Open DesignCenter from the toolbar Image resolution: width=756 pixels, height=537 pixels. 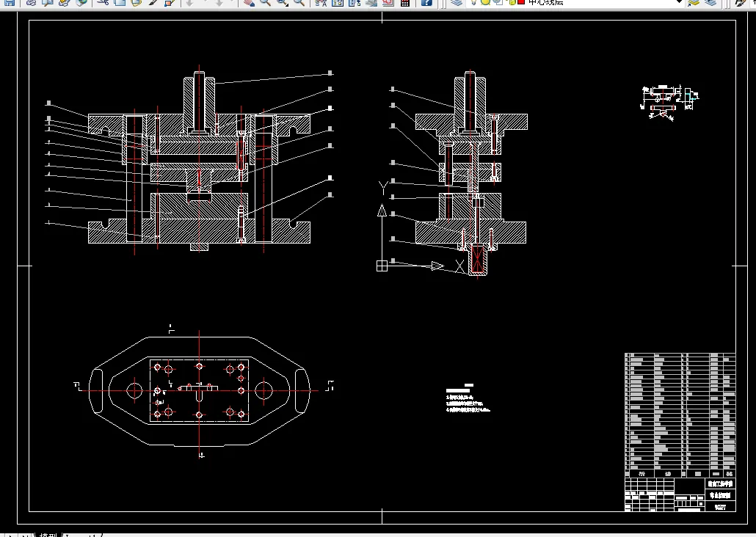pyautogui.click(x=338, y=2)
